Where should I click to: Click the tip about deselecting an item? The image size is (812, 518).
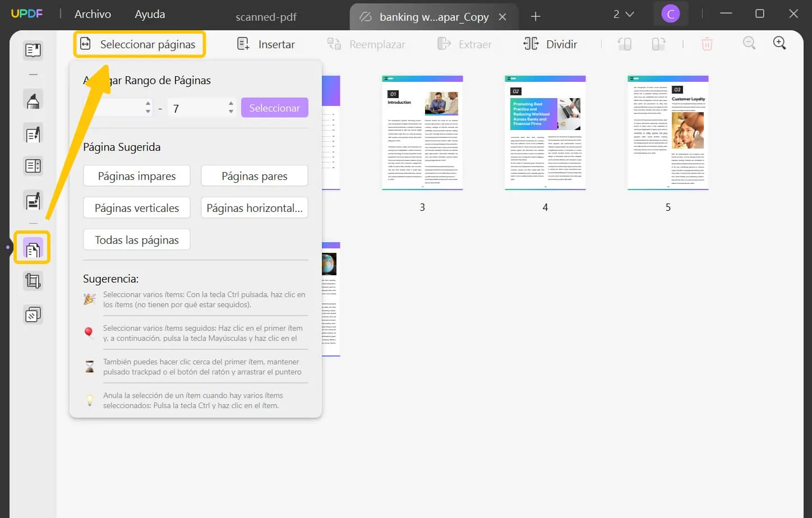(193, 400)
